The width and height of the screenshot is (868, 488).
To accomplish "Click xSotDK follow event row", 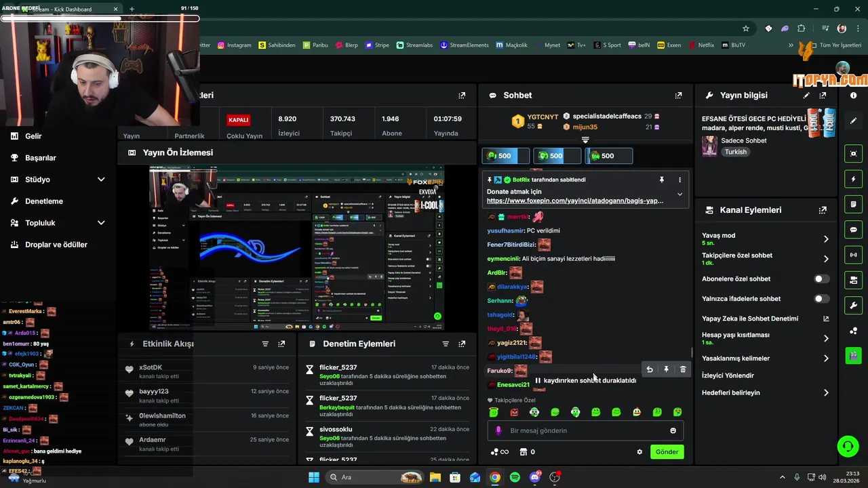I will [208, 371].
